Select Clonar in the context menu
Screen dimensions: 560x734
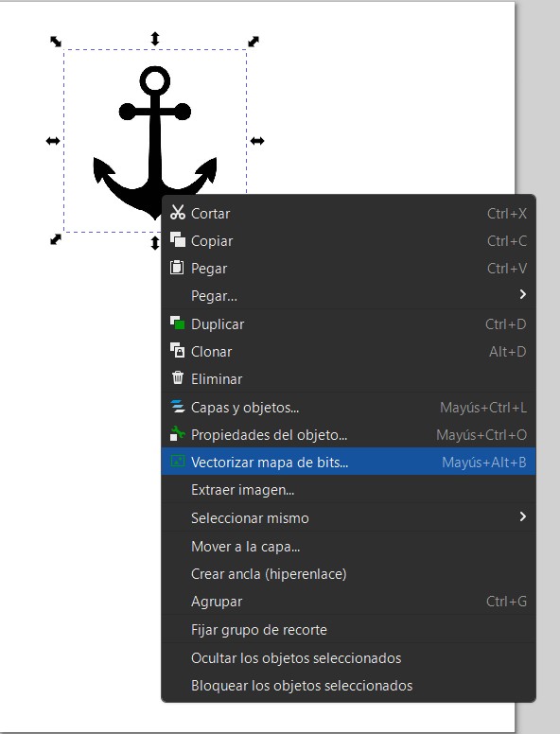348,352
